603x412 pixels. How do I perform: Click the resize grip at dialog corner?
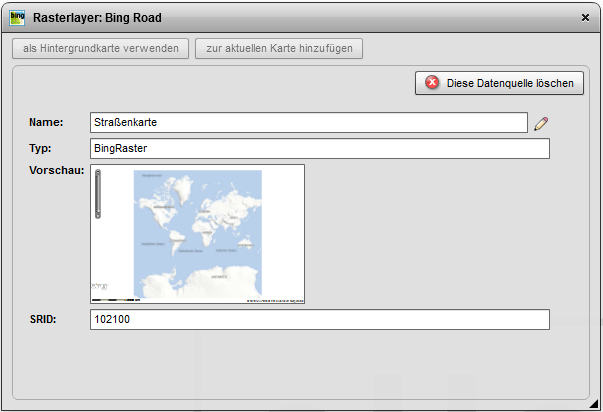click(x=595, y=403)
